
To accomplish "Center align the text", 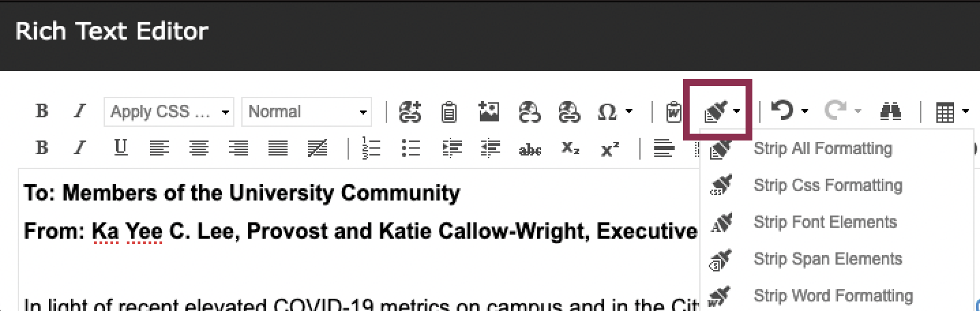I will [198, 148].
